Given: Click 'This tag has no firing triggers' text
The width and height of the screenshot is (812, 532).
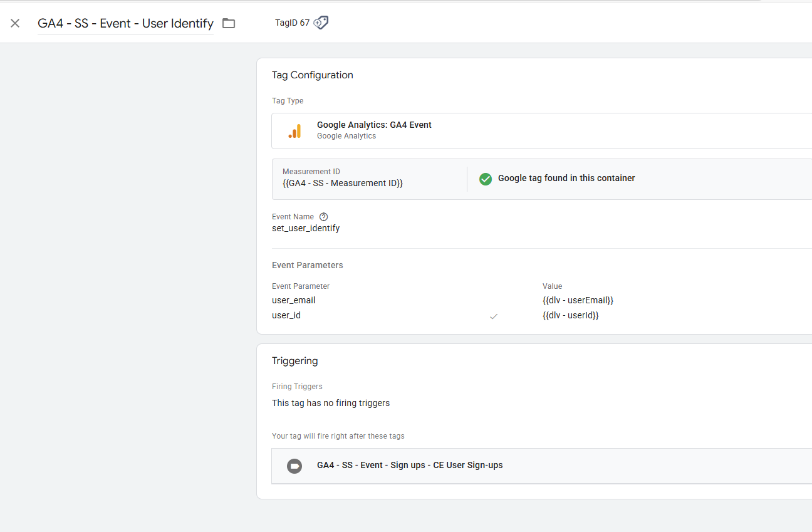Looking at the screenshot, I should [330, 404].
